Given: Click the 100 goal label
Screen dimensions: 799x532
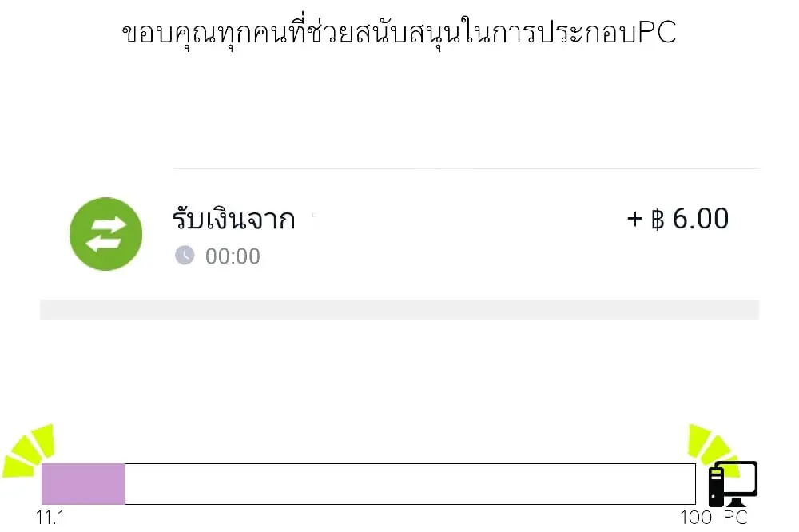Looking at the screenshot, I should click(696, 518).
